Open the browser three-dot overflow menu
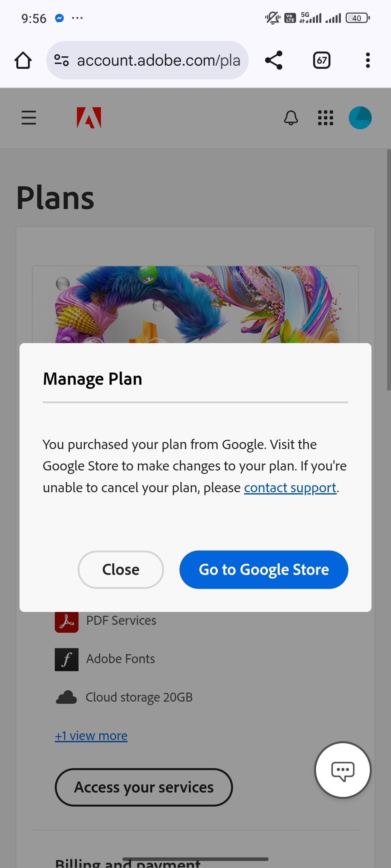This screenshot has width=391, height=868. click(x=368, y=60)
